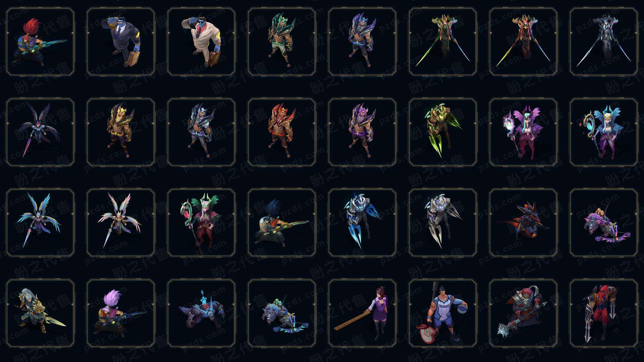Choose the gold armored feathered warrior skin
644x362 pixels.
pos(121,132)
